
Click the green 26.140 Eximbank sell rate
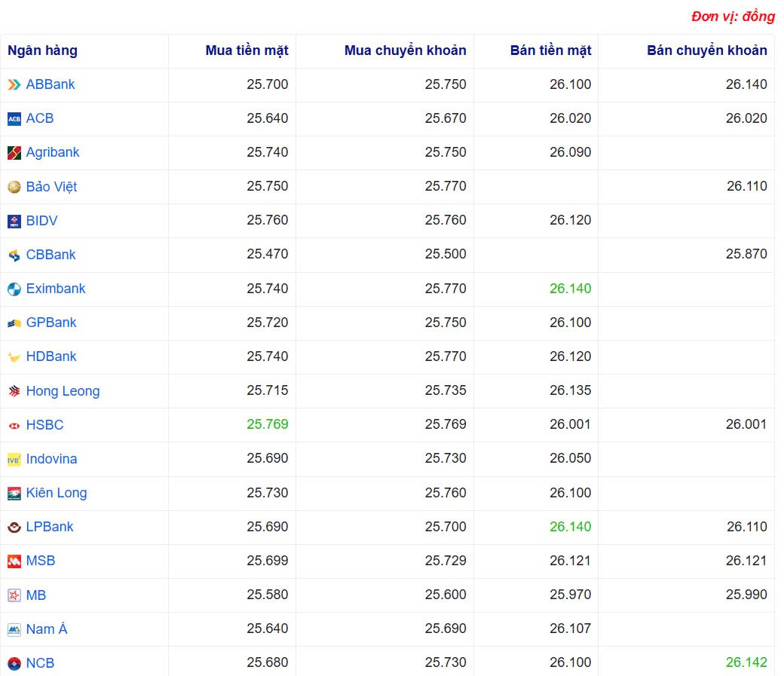[571, 289]
